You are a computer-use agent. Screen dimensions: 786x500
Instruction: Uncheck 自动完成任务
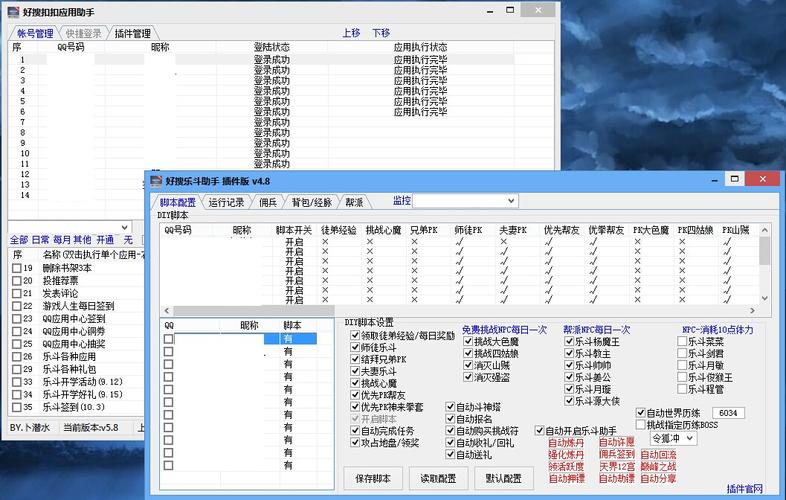(355, 430)
